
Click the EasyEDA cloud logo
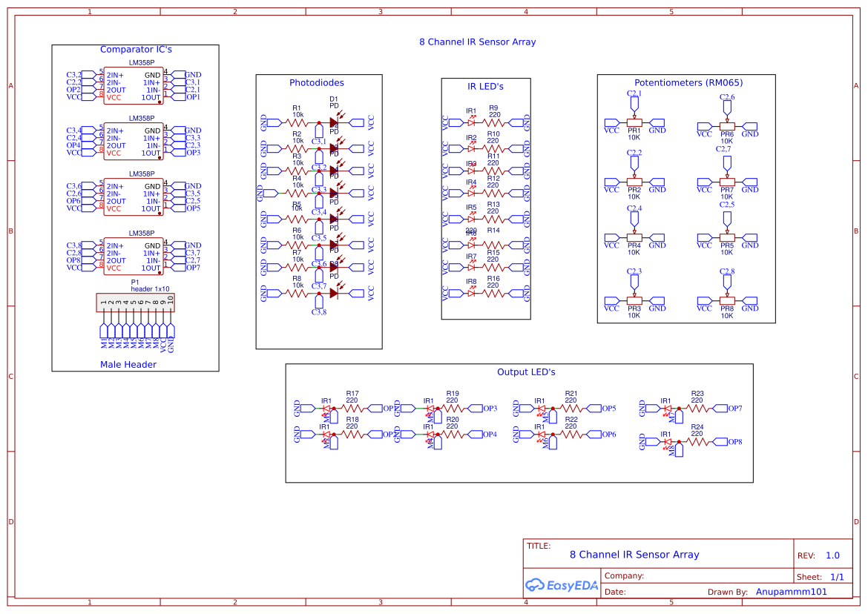536,585
